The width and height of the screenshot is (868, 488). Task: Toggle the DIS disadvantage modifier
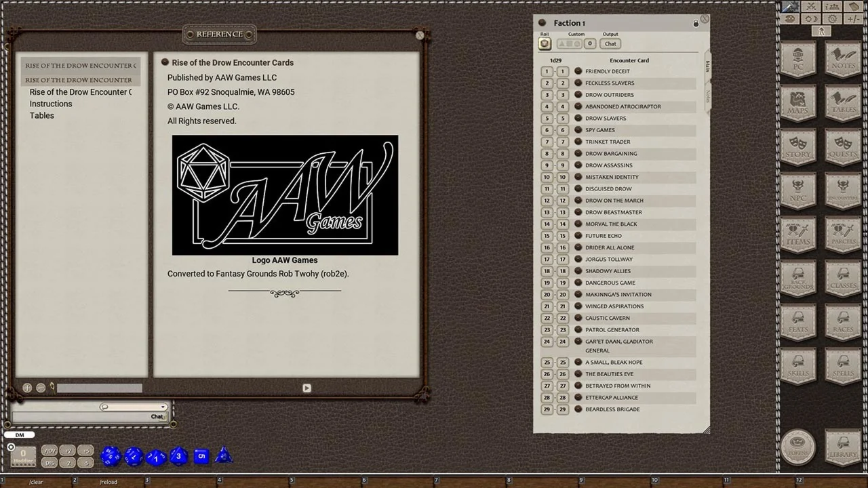click(x=50, y=463)
